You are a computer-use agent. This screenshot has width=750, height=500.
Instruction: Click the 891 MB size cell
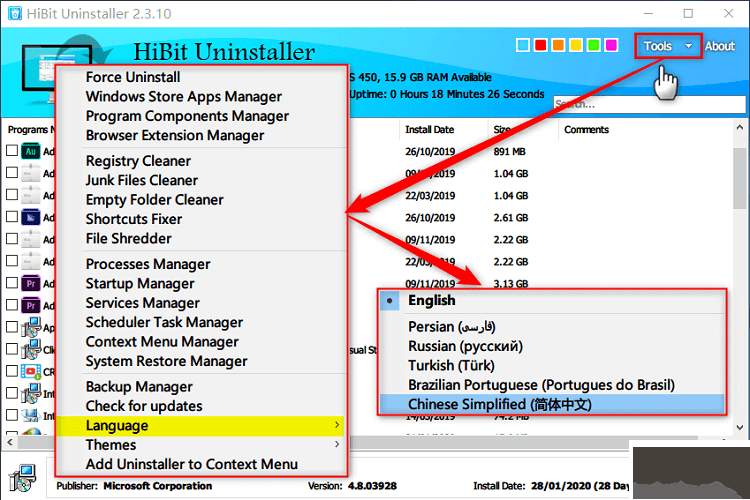click(x=509, y=152)
